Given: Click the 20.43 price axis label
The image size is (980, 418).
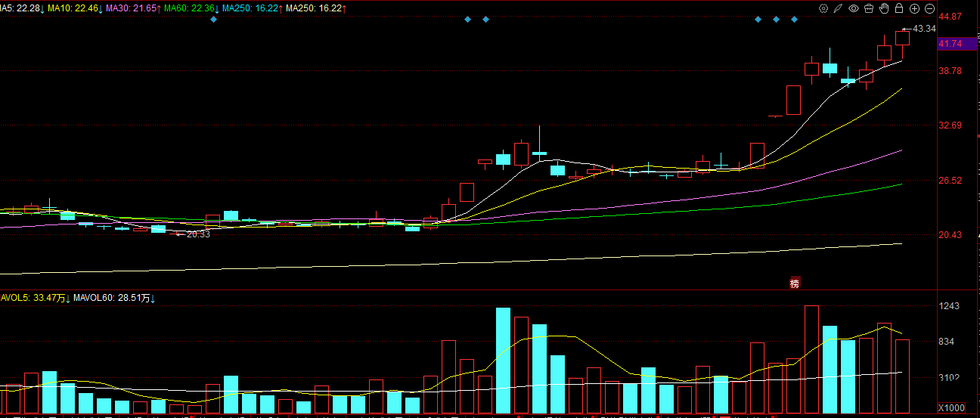Looking at the screenshot, I should click(950, 235).
